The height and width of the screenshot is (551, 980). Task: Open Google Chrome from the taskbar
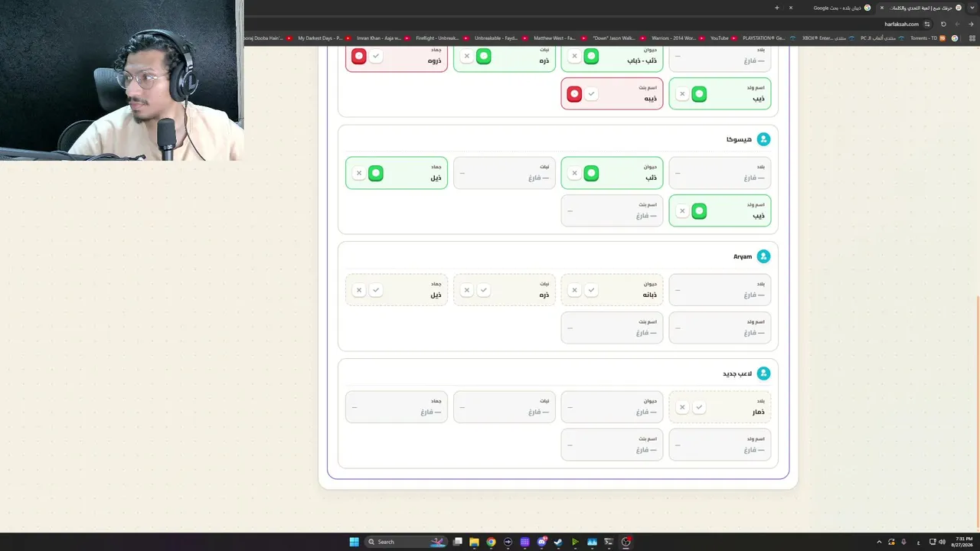(491, 542)
